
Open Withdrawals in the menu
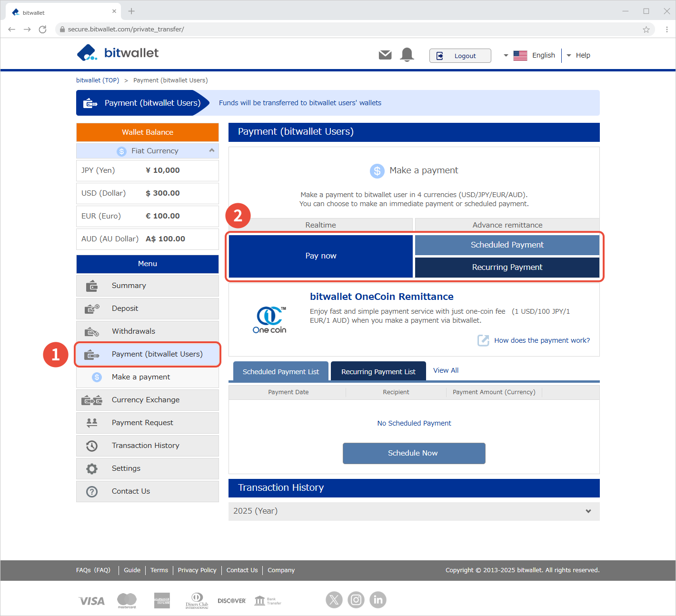tap(148, 331)
